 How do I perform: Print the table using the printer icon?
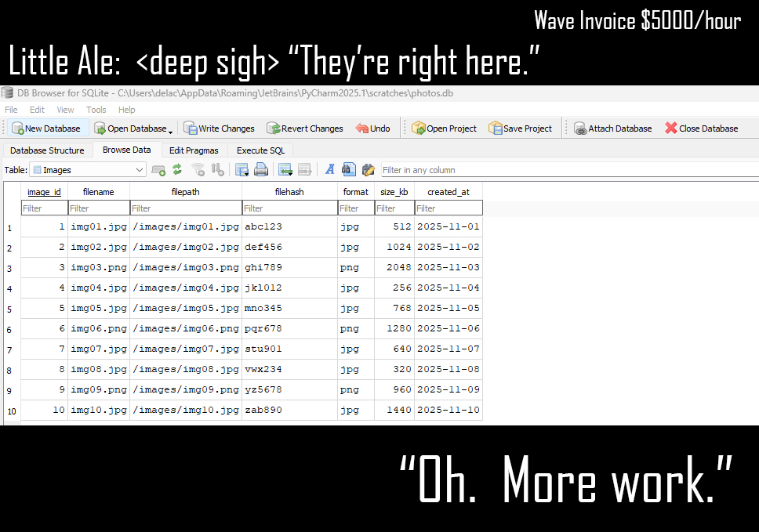[x=261, y=169]
